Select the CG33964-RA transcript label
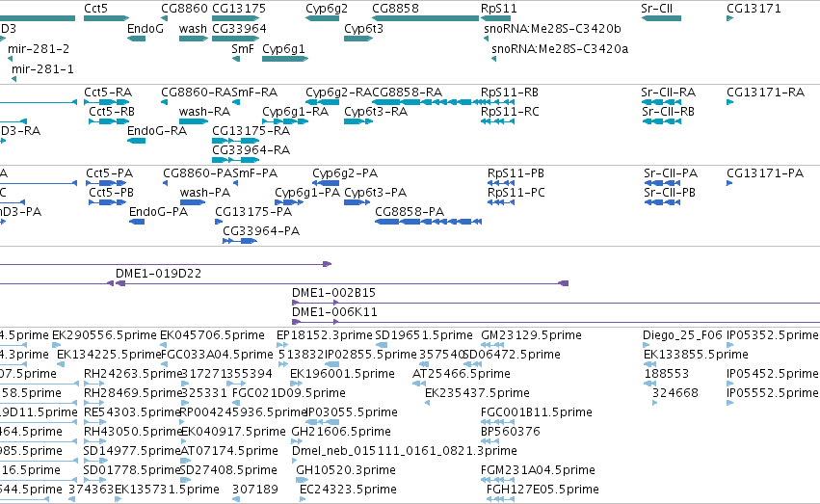Image resolution: width=820 pixels, height=504 pixels. click(x=251, y=150)
